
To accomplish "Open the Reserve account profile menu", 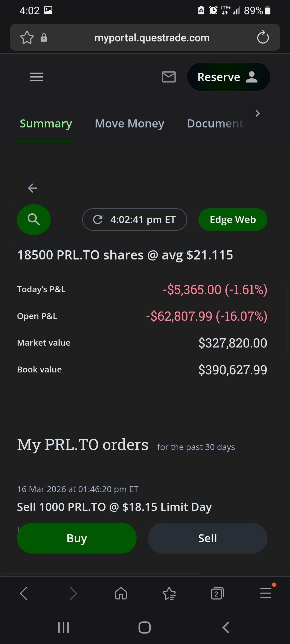I will click(229, 77).
